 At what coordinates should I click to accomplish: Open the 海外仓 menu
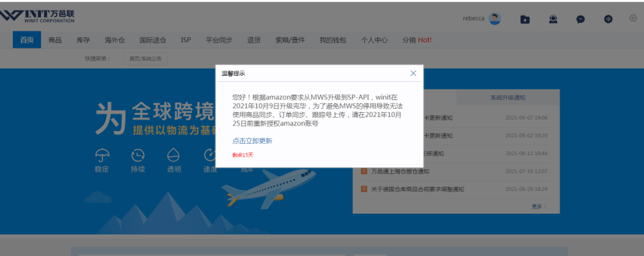click(x=115, y=40)
